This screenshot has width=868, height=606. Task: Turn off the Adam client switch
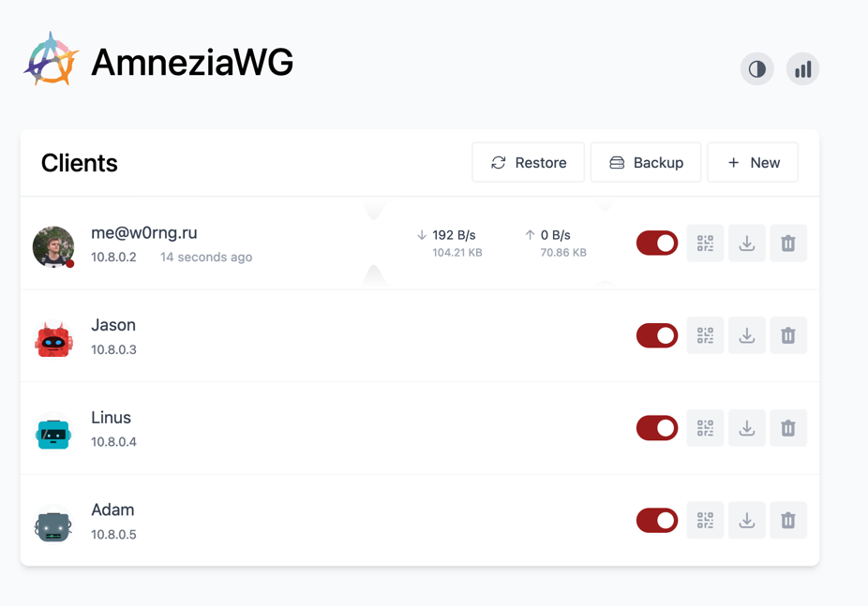pos(657,521)
